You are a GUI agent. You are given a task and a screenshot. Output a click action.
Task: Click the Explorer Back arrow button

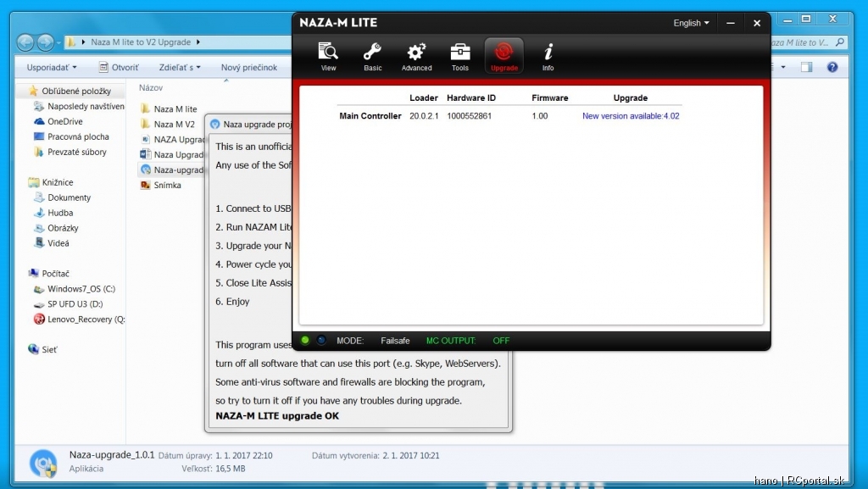[x=25, y=42]
